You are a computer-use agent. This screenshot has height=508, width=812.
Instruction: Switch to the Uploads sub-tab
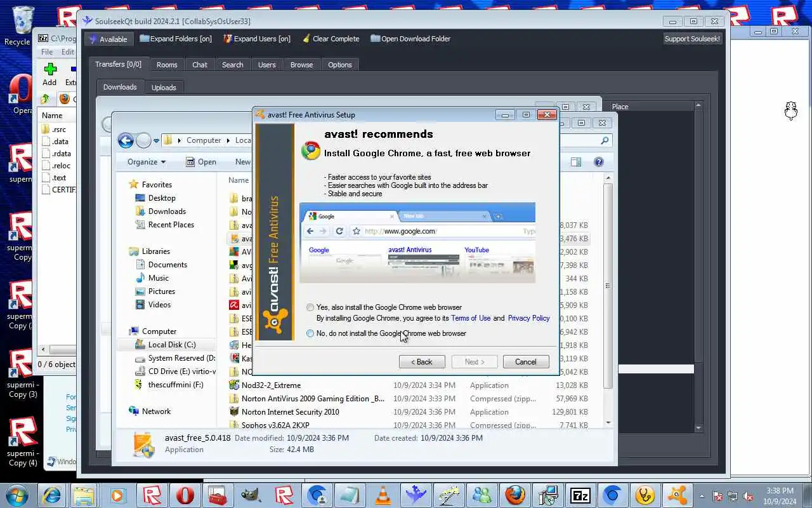(x=164, y=88)
